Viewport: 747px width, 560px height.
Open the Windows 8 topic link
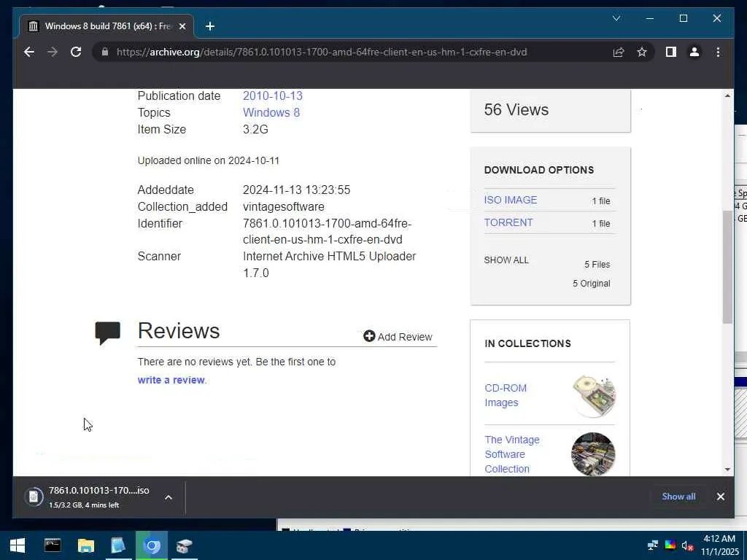pyautogui.click(x=271, y=112)
